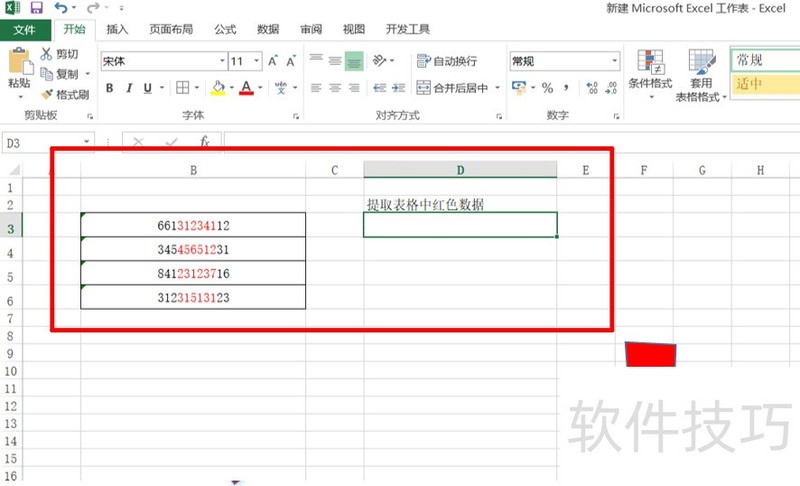
Task: Click the Increase decimal icon
Action: coord(592,88)
